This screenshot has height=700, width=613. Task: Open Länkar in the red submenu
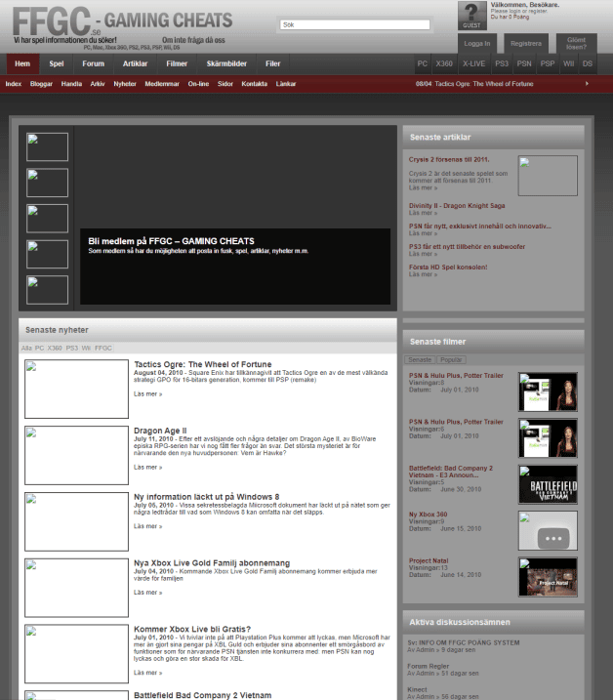286,84
